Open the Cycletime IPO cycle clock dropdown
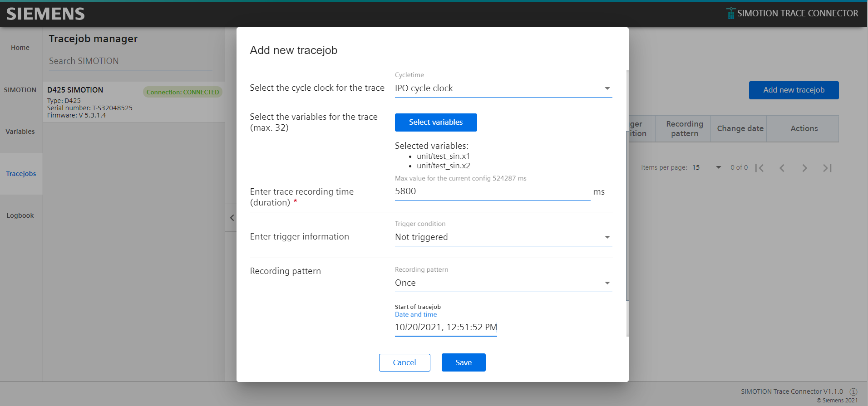 click(x=503, y=88)
